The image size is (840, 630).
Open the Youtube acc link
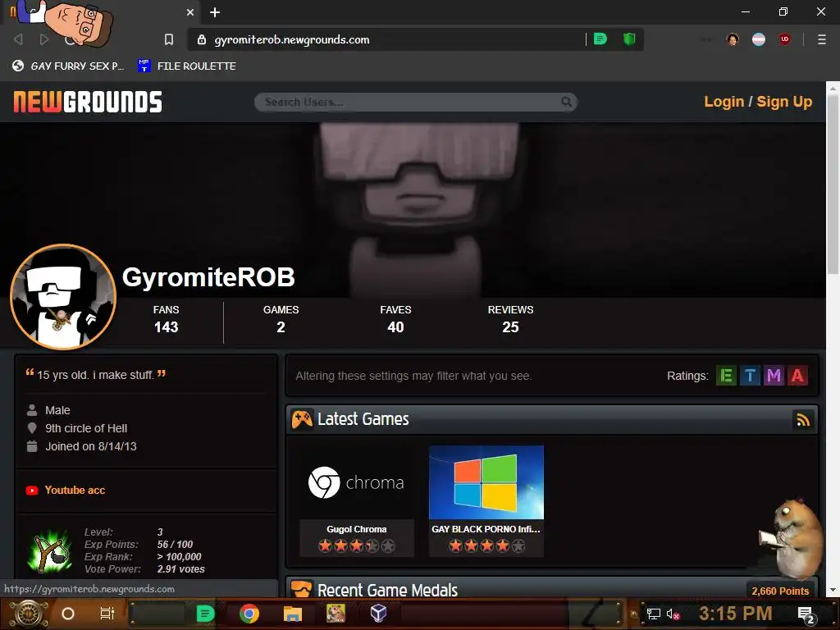pos(75,491)
